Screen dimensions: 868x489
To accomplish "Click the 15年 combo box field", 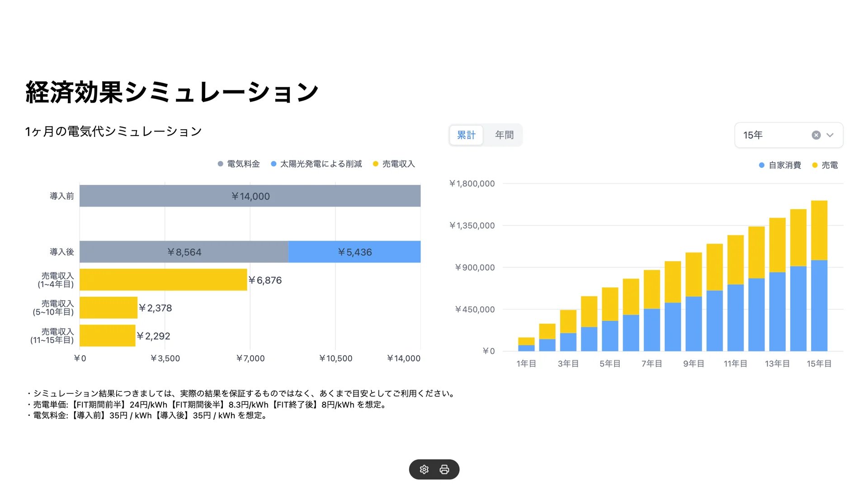I will [x=789, y=135].
